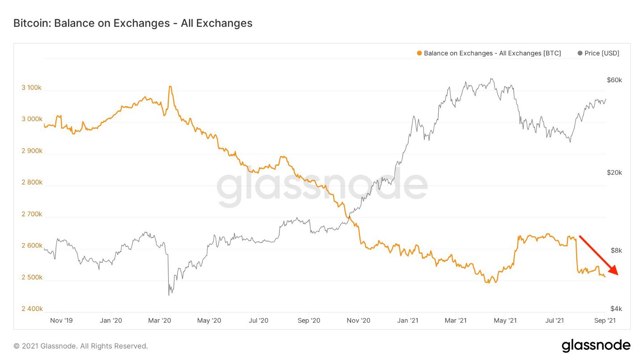Click the chart title Bitcoin: Balance on Exchanges
The width and height of the screenshot is (644, 362).
[133, 23]
